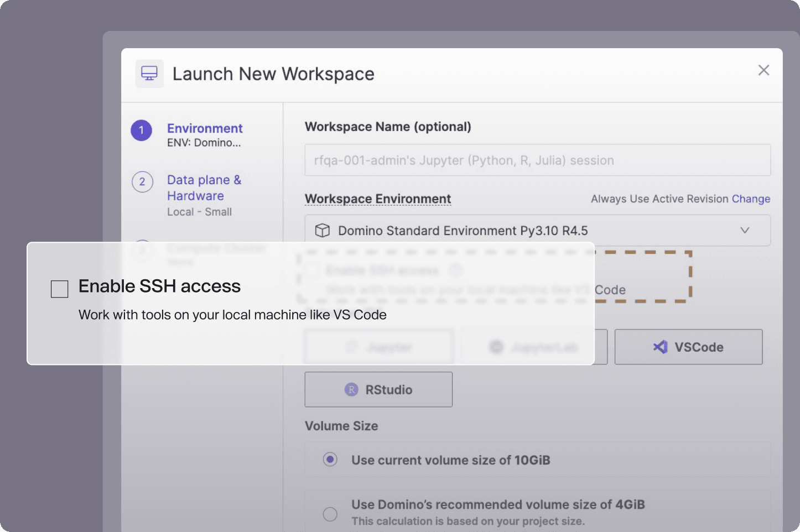Expand the environment list chevron
The image size is (800, 532).
point(745,230)
